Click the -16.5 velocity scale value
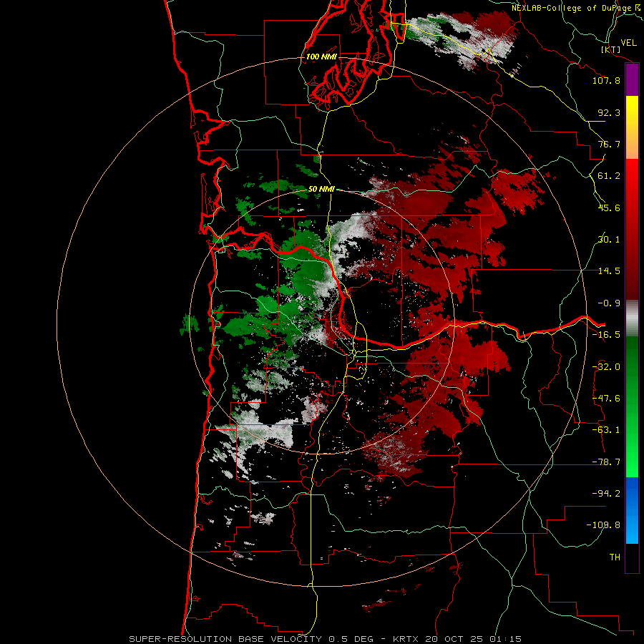The height and width of the screenshot is (644, 644). pos(606,335)
